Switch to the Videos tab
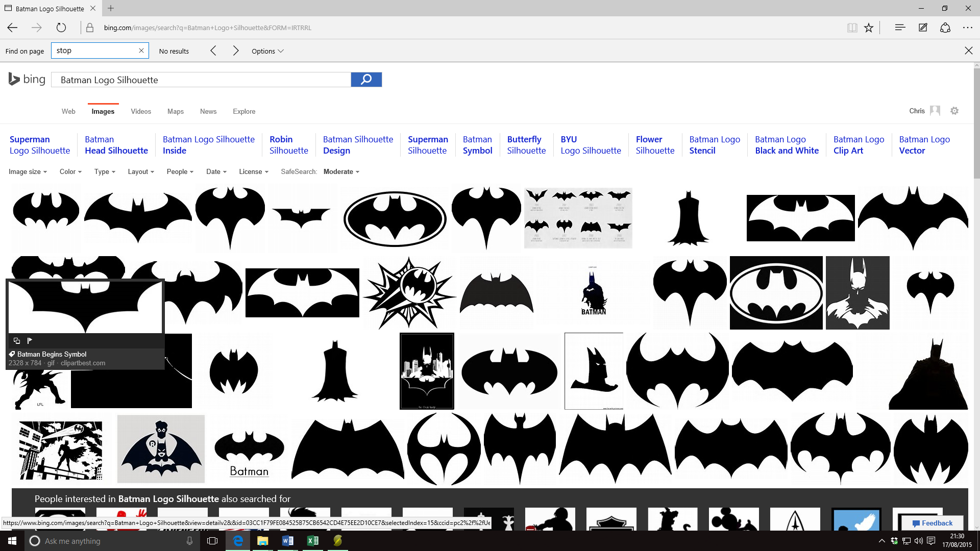The width and height of the screenshot is (980, 551). [x=141, y=111]
